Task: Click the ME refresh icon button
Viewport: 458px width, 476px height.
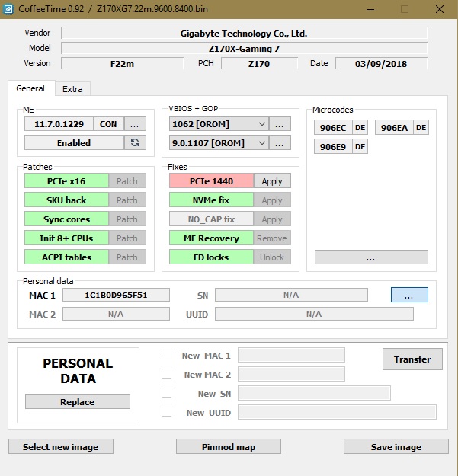Action: click(x=135, y=142)
